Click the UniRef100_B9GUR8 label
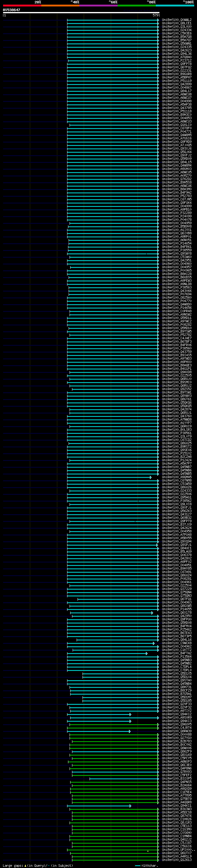The width and height of the screenshot is (197, 868). coord(177,74)
